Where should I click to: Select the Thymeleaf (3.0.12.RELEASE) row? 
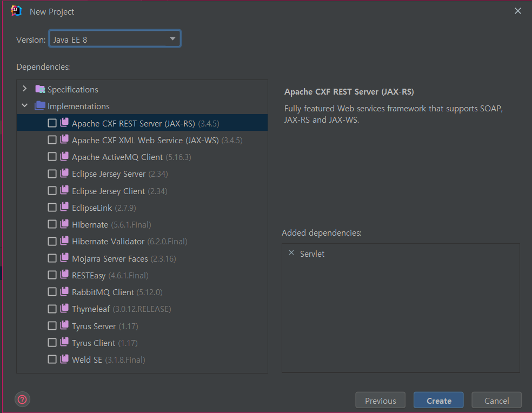pos(142,309)
